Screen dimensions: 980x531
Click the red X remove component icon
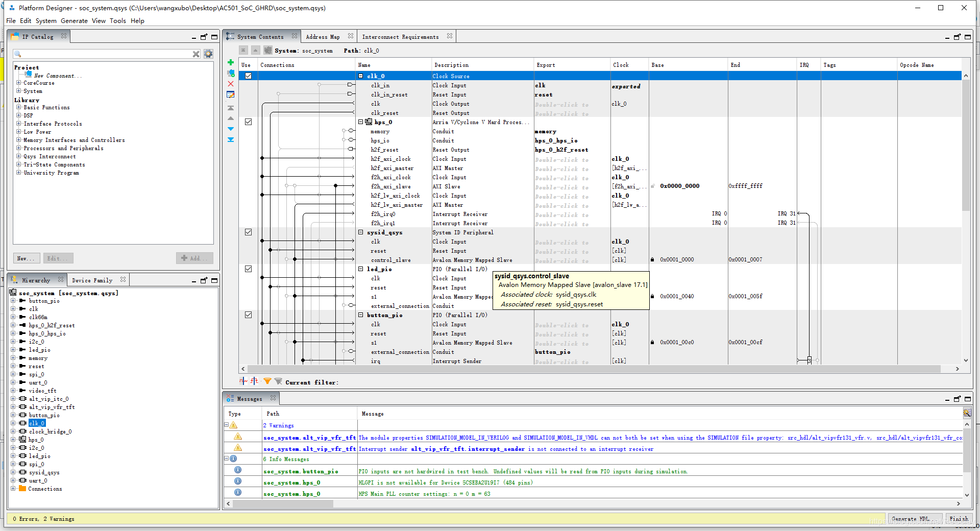point(231,84)
